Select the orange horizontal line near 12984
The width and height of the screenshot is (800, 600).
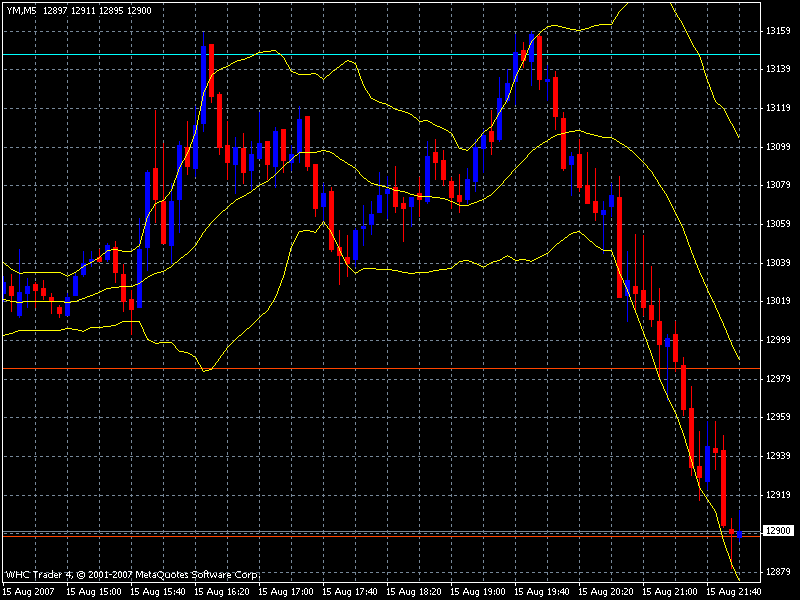tap(382, 368)
